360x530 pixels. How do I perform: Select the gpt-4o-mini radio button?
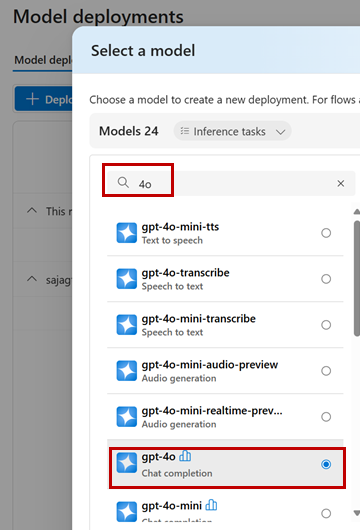click(326, 513)
